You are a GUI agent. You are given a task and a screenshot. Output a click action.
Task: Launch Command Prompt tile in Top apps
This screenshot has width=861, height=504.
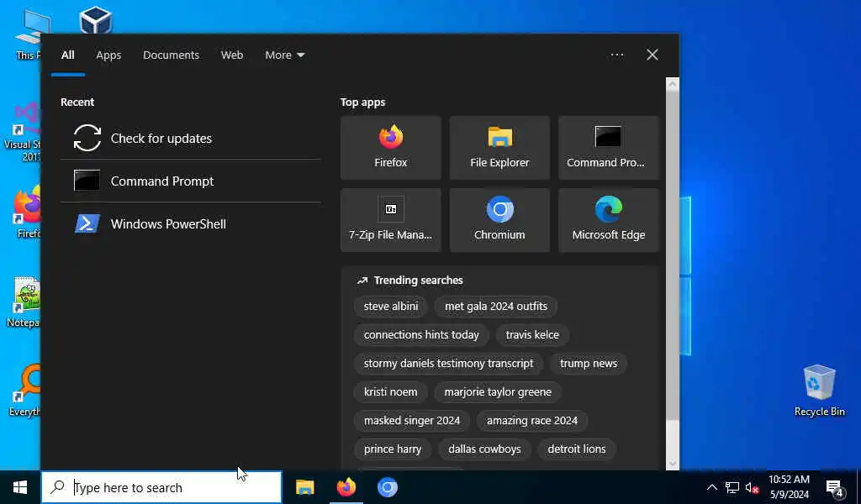[609, 148]
